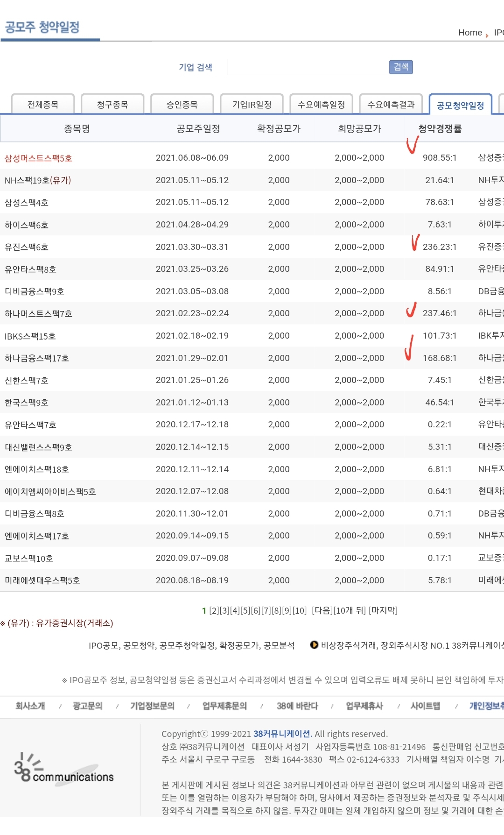This screenshot has height=835, width=504.
Task: Open IBKS스팩15호 stock link
Action: click(x=30, y=336)
